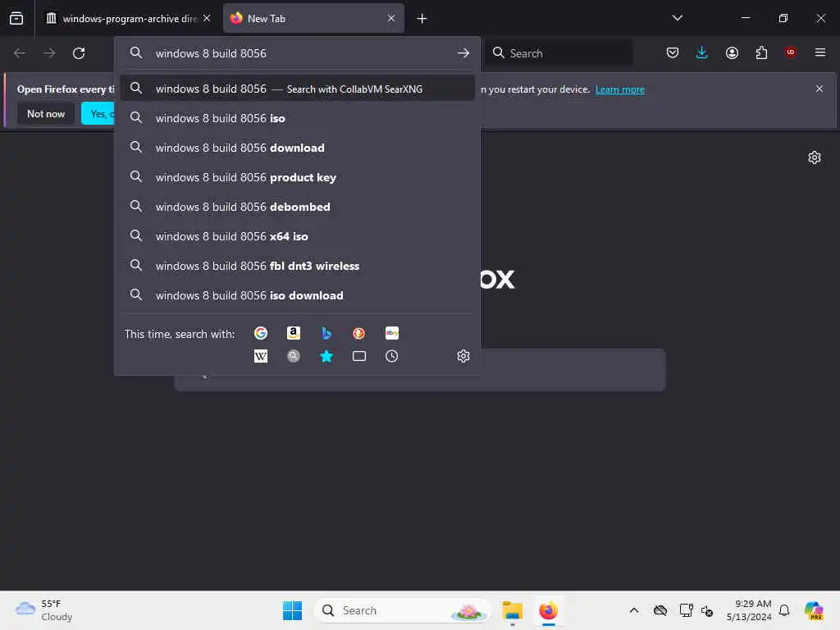
Task: Search within open Tabs icon
Action: (x=359, y=356)
